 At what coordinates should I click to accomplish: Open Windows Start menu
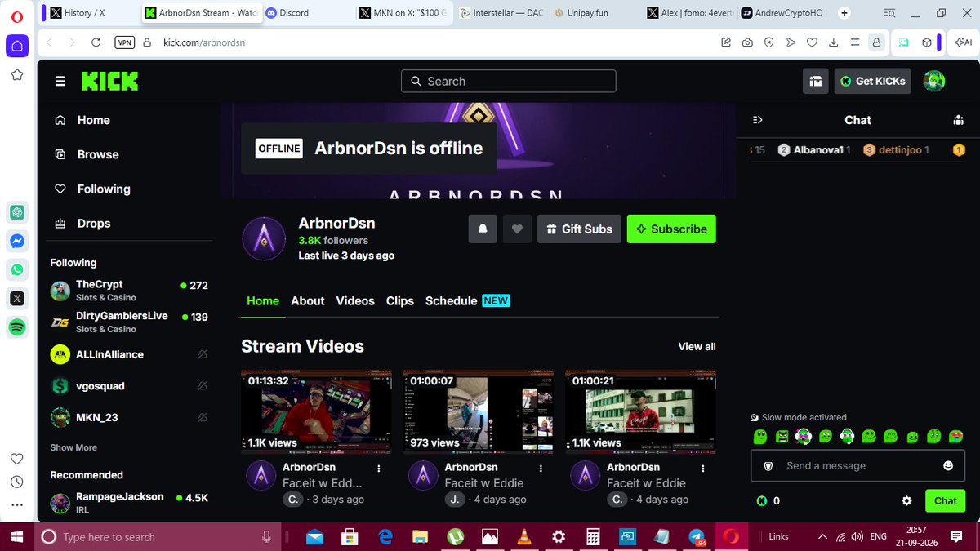(x=17, y=537)
